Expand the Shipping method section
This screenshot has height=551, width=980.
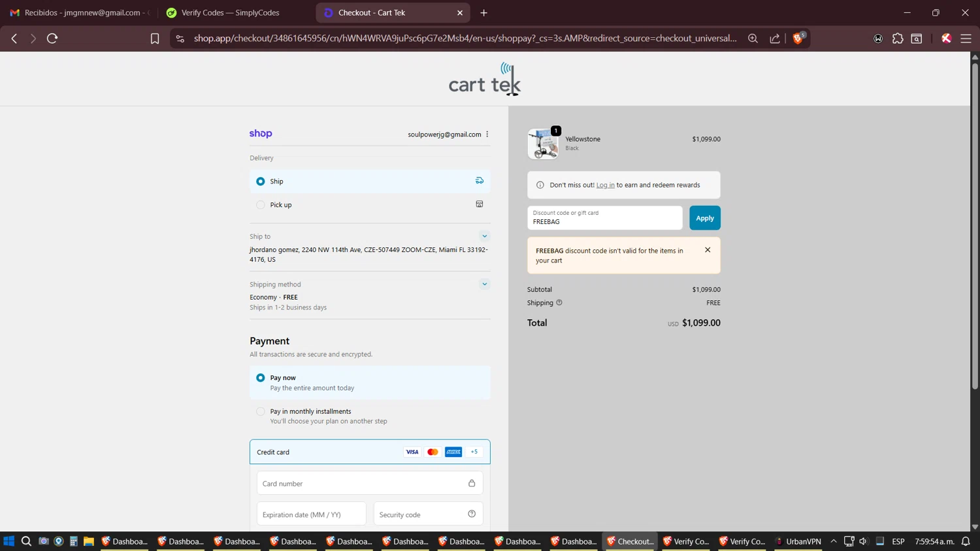485,284
